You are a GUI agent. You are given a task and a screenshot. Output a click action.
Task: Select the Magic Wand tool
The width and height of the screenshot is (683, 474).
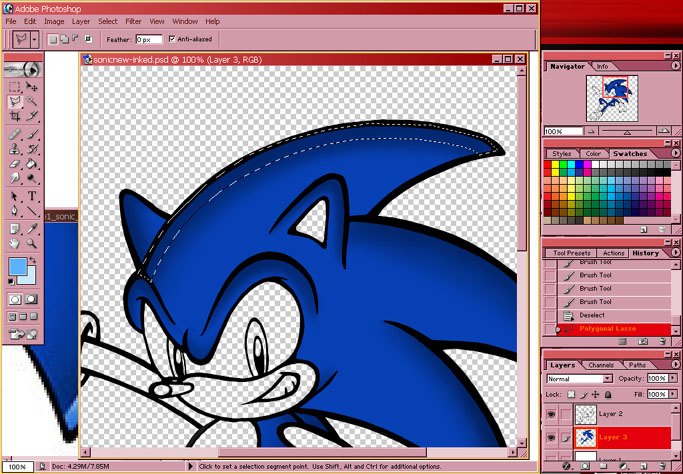coord(31,102)
